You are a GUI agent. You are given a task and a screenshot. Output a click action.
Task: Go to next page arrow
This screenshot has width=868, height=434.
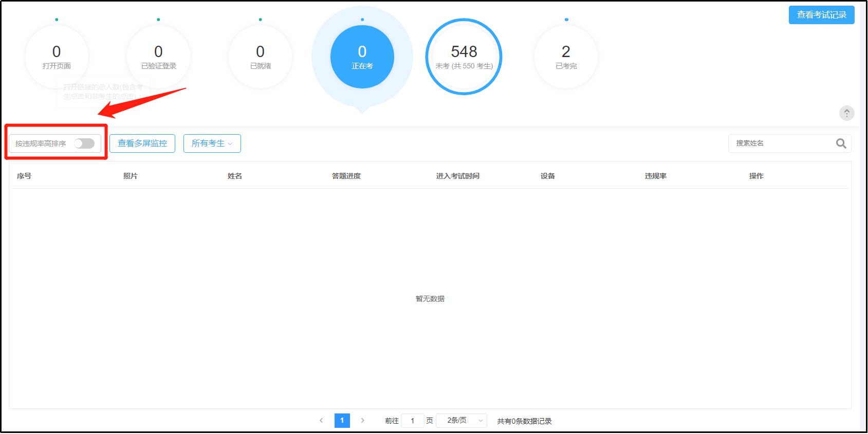362,421
